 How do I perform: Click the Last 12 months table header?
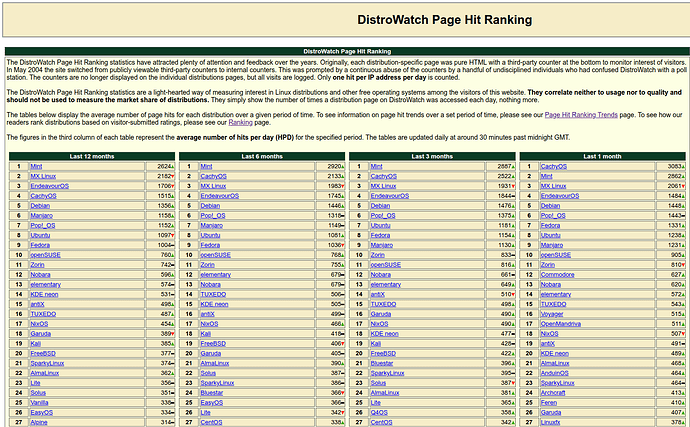(92, 156)
